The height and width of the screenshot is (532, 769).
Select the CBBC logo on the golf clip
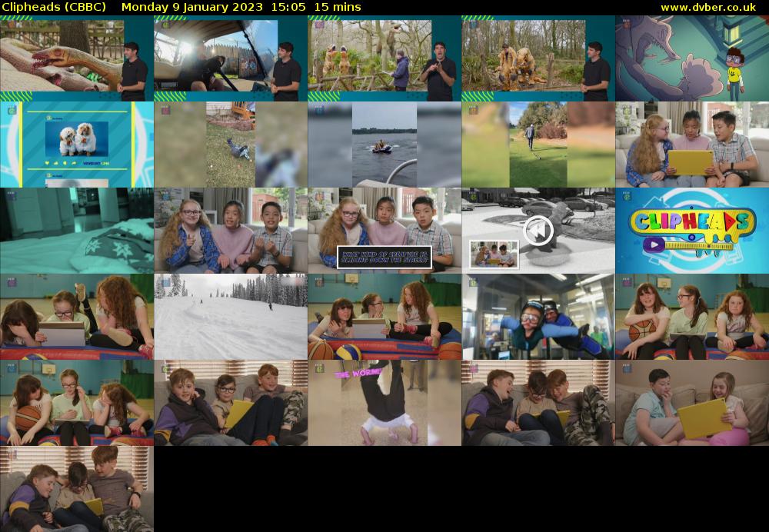tap(473, 111)
